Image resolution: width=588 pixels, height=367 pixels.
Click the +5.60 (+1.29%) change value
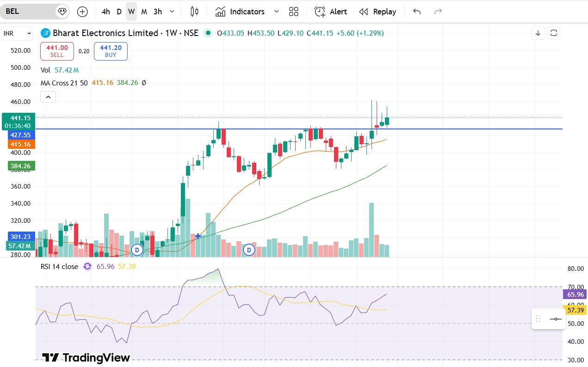pyautogui.click(x=359, y=33)
